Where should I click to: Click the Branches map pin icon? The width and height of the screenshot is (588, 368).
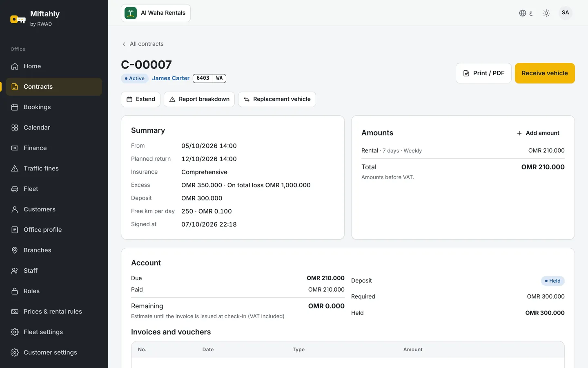tap(15, 250)
